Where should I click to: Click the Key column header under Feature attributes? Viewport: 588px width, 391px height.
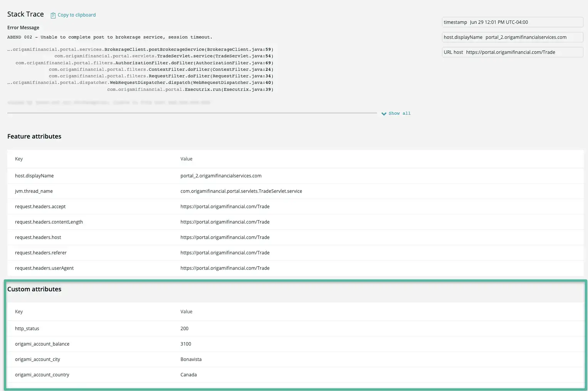pos(19,159)
